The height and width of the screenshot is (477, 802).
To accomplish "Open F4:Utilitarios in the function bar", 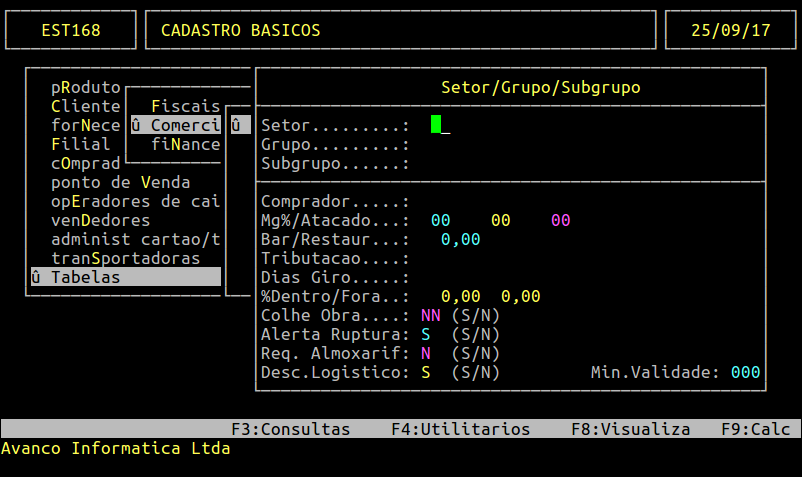I will point(461,429).
